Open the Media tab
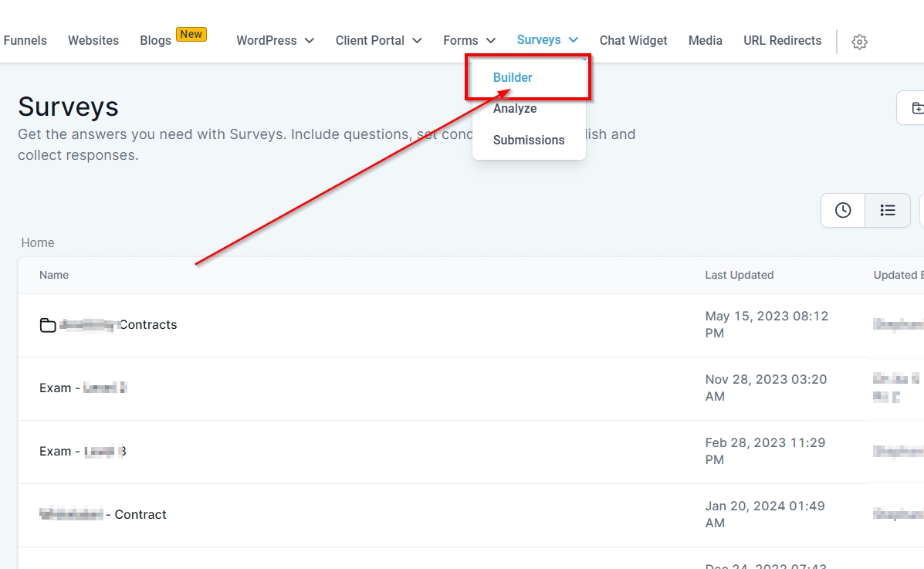This screenshot has height=569, width=924. pyautogui.click(x=705, y=40)
